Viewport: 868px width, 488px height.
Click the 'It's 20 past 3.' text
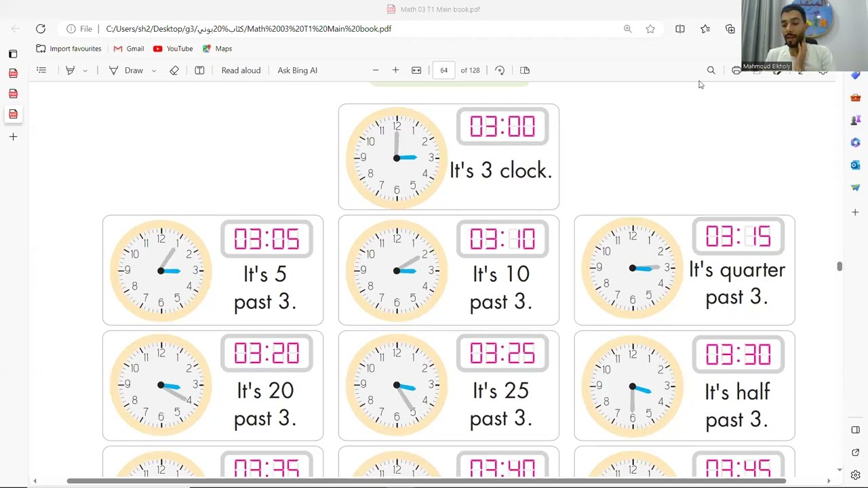click(x=265, y=404)
